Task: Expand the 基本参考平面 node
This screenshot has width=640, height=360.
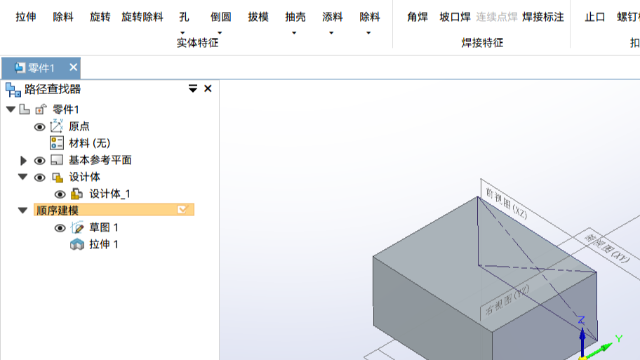Action: [x=23, y=160]
